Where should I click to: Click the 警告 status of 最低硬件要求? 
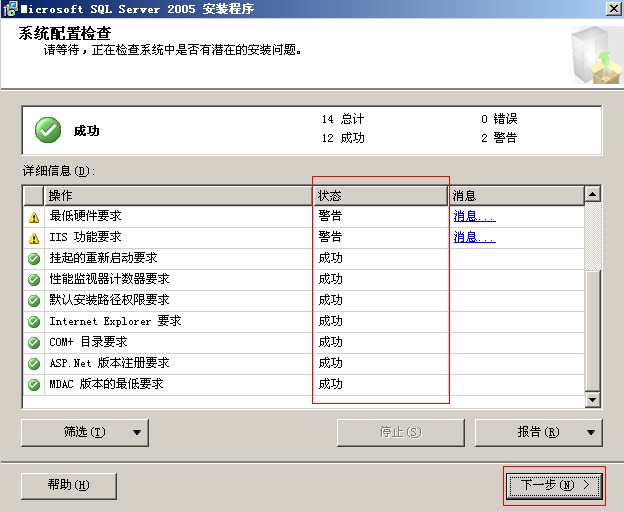[330, 216]
